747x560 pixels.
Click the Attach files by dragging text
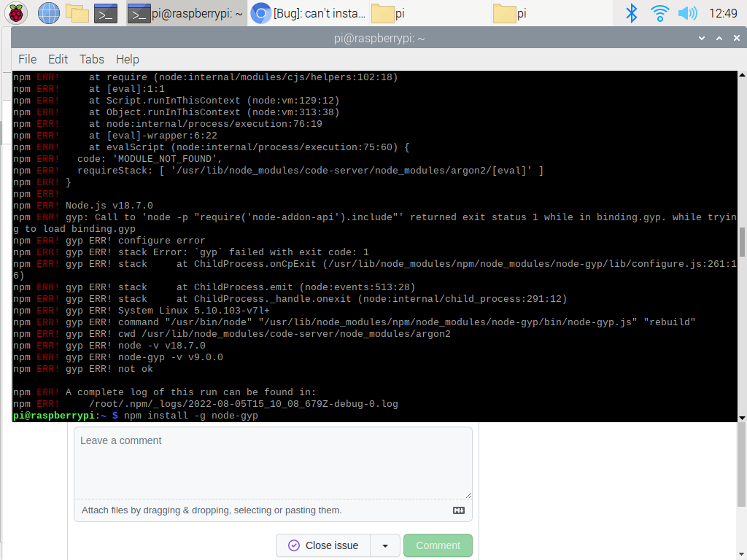tap(212, 510)
